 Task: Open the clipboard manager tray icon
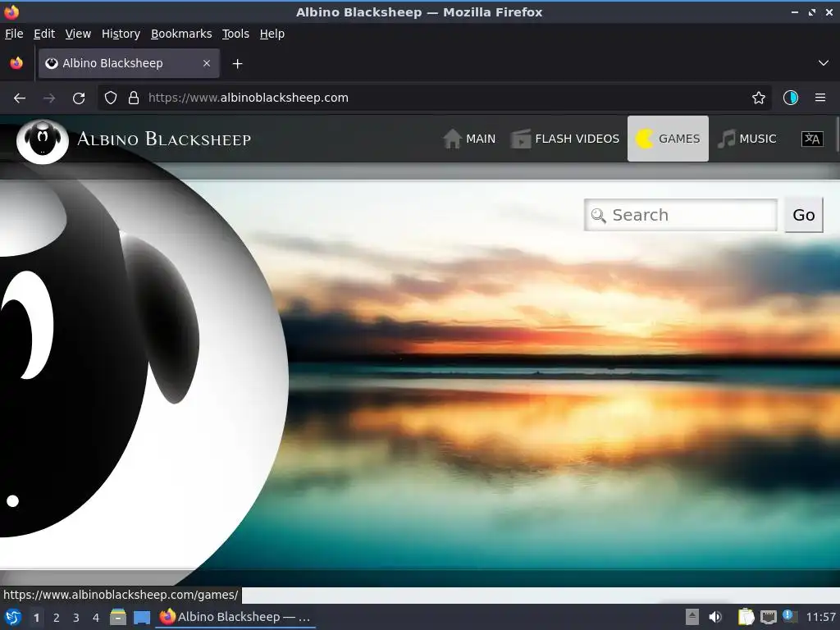(x=746, y=617)
